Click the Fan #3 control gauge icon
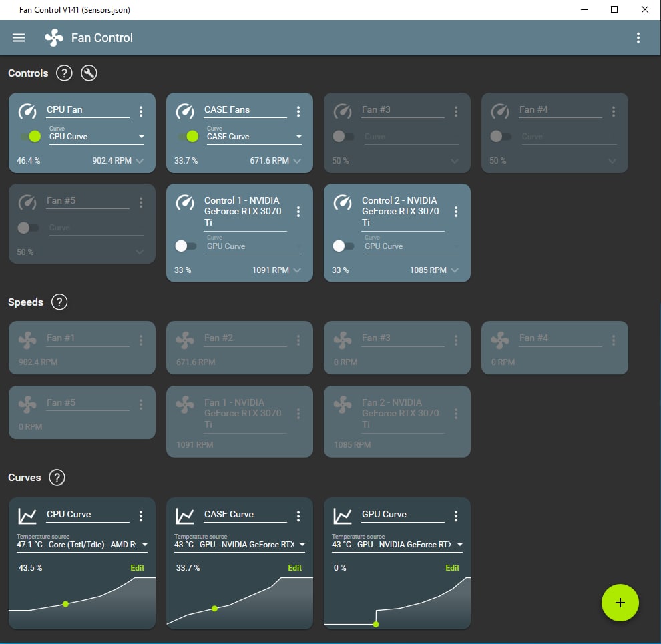This screenshot has height=644, width=661. pyautogui.click(x=343, y=111)
